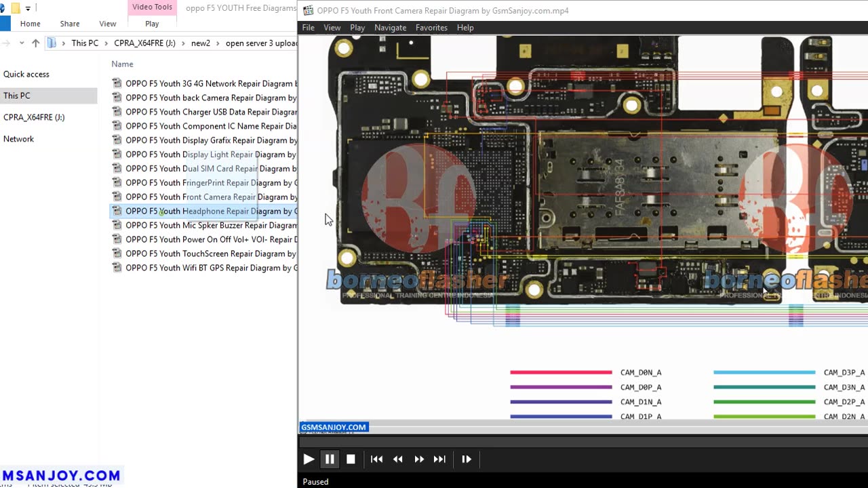This screenshot has height=488, width=868.
Task: Decrease playback speed with the rewind arrows
Action: (398, 459)
